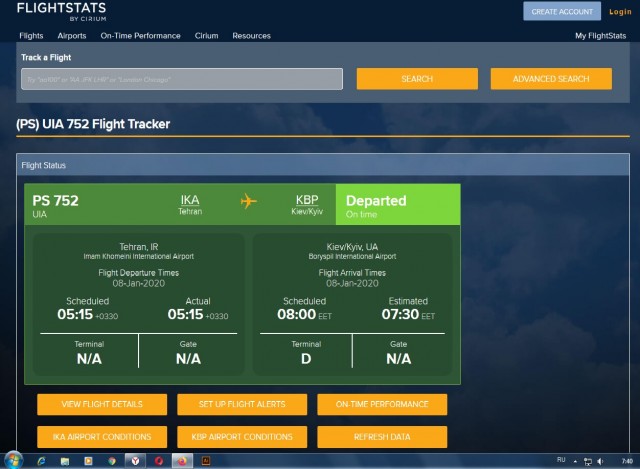The width and height of the screenshot is (640, 469).
Task: Click Imam Khomeini International Airport text
Action: (x=139, y=256)
